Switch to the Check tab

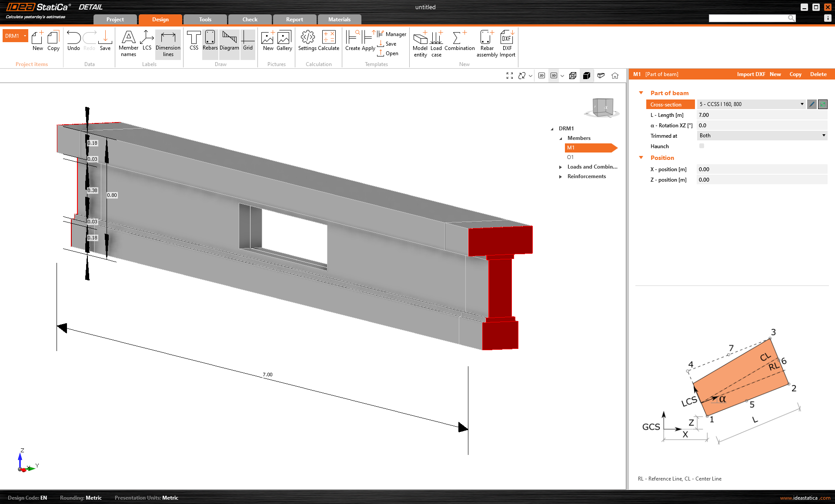coord(250,20)
